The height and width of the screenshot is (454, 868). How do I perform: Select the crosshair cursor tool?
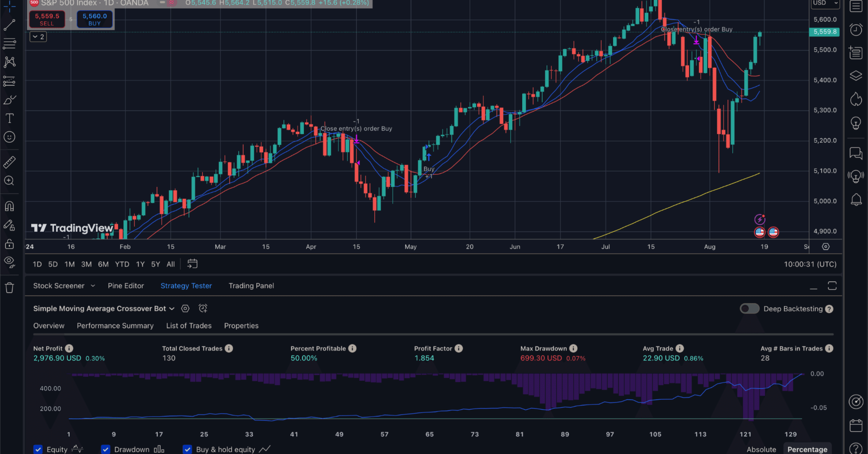point(9,6)
